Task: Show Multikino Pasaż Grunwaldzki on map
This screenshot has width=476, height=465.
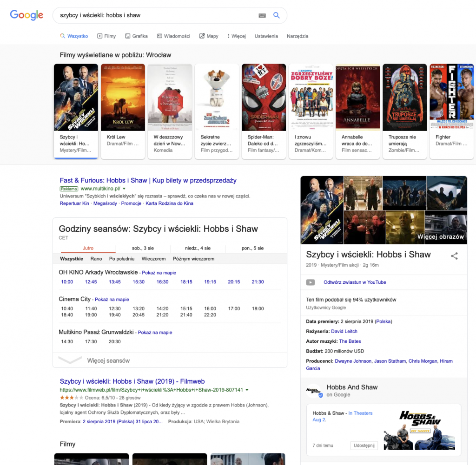Action: [x=155, y=333]
